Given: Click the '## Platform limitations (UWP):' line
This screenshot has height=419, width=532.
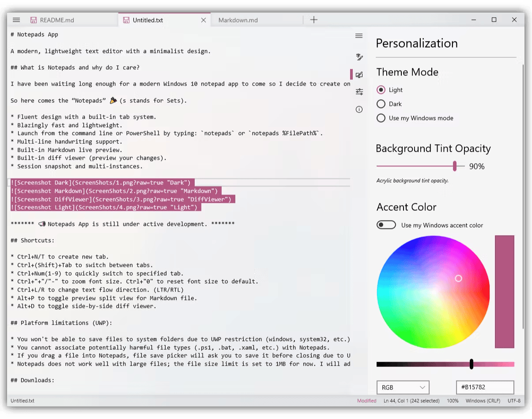Looking at the screenshot, I should 61,323.
